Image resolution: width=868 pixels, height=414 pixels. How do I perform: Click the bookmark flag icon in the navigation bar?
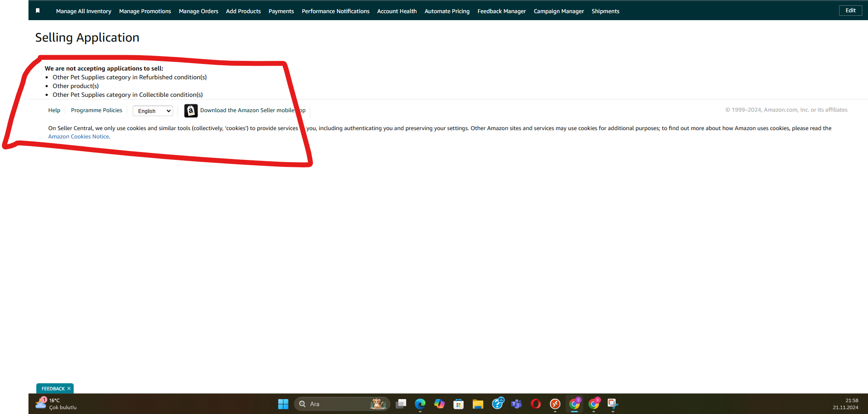[x=38, y=11]
